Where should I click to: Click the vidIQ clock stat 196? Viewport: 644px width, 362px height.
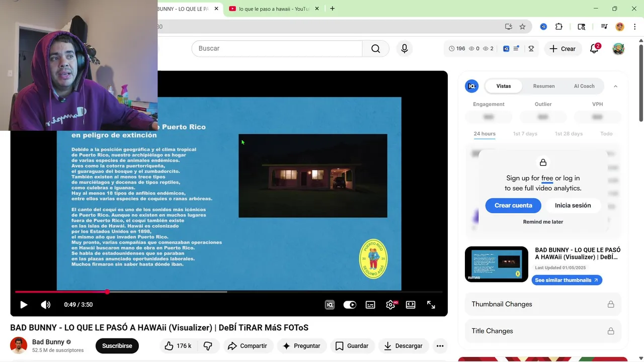[457, 49]
